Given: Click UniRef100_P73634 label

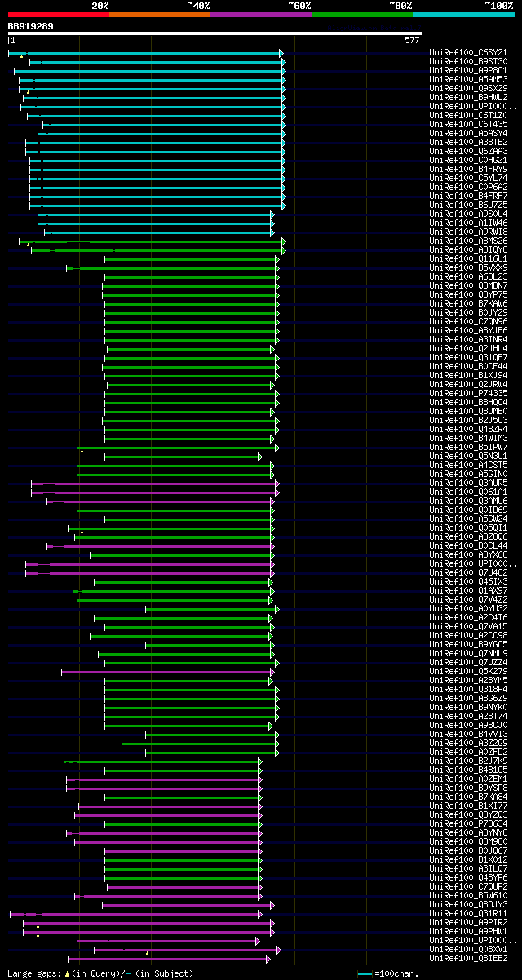Looking at the screenshot, I should coord(470,823).
